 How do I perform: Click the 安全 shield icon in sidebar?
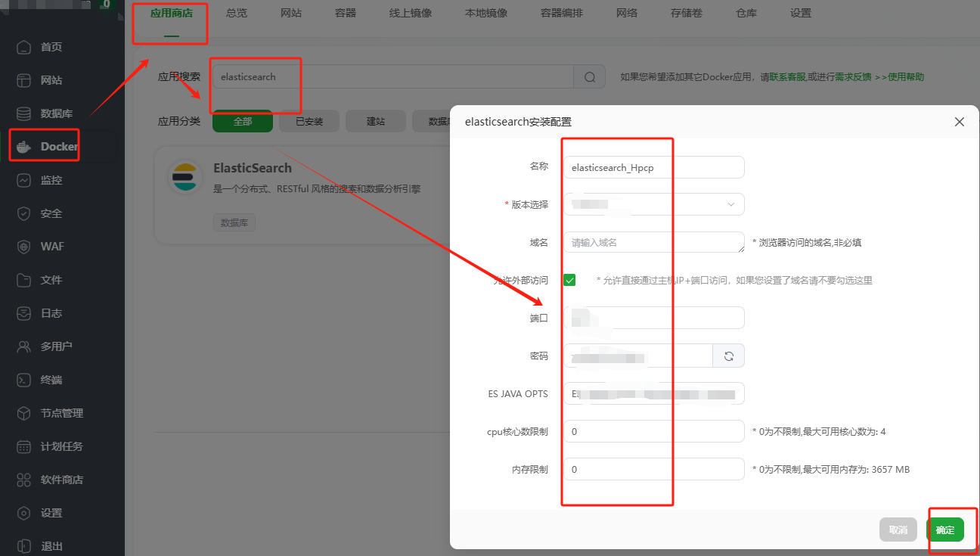25,213
